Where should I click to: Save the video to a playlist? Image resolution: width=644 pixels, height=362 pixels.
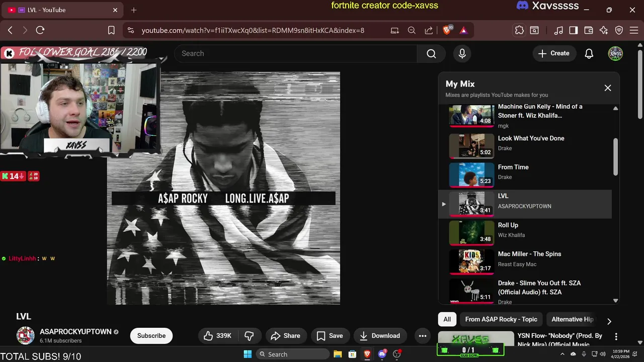[330, 336]
